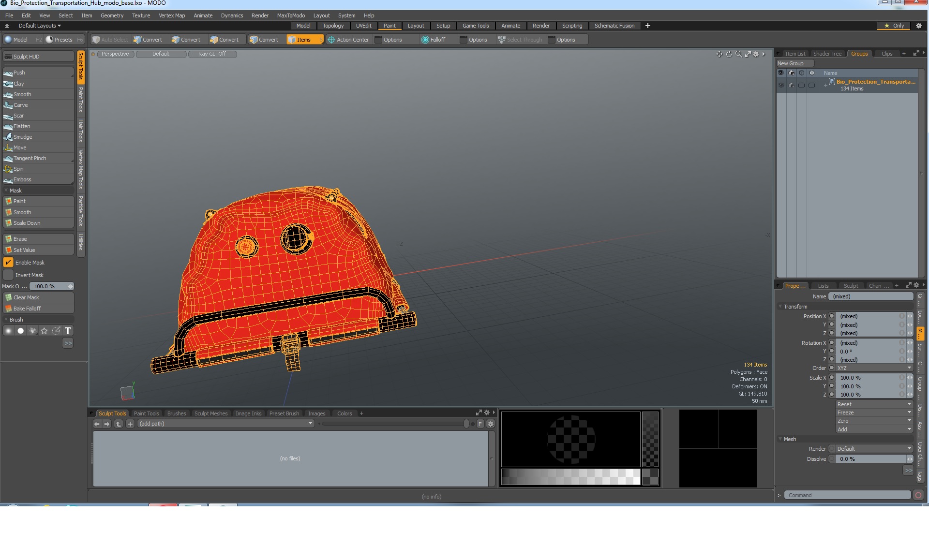Open the Vertex Map menu
The image size is (929, 560).
pos(172,15)
